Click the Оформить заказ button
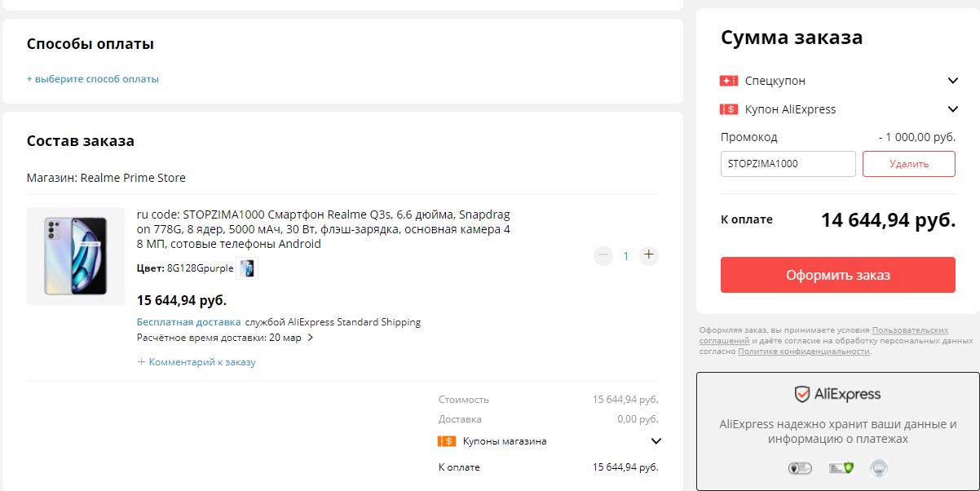 tap(837, 275)
